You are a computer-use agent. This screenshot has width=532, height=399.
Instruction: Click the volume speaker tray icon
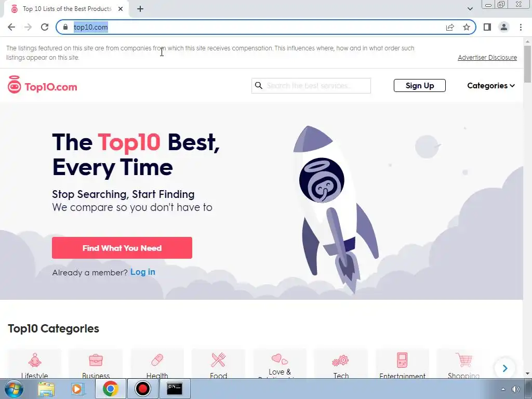(516, 389)
